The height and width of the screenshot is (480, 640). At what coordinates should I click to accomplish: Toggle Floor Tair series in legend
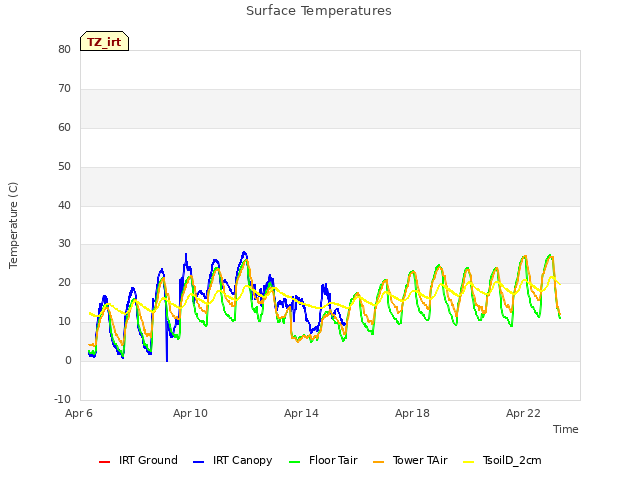(x=323, y=460)
